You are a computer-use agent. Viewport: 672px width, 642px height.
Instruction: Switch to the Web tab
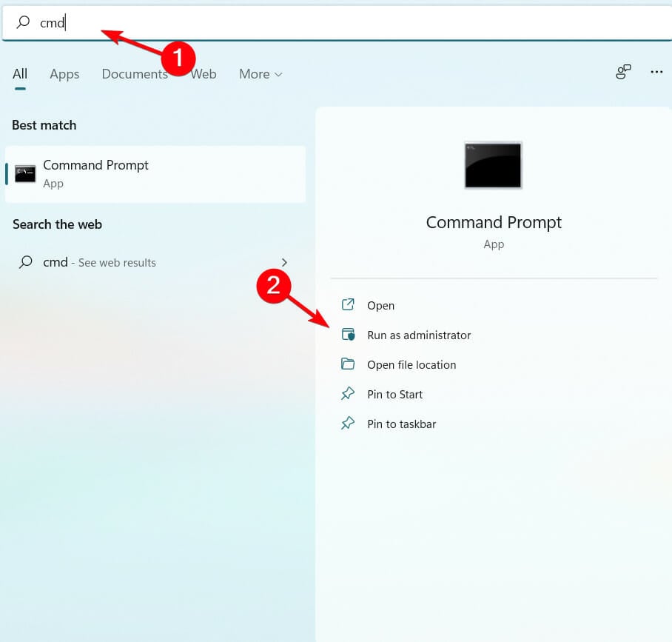coord(204,74)
